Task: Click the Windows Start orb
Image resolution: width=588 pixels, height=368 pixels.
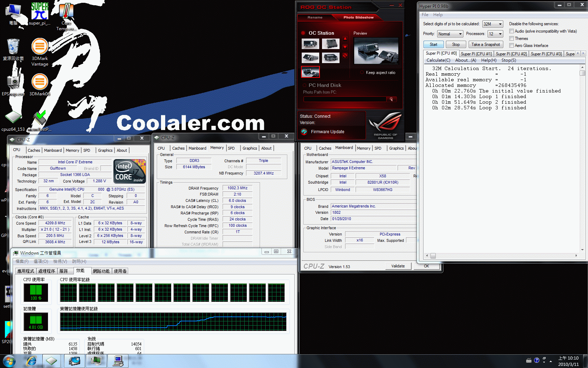Action: pyautogui.click(x=9, y=361)
